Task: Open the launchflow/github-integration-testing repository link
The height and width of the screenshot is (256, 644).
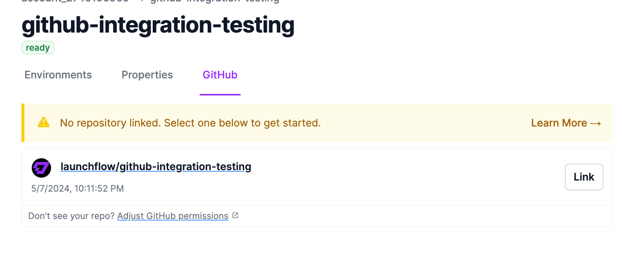Action: tap(156, 166)
